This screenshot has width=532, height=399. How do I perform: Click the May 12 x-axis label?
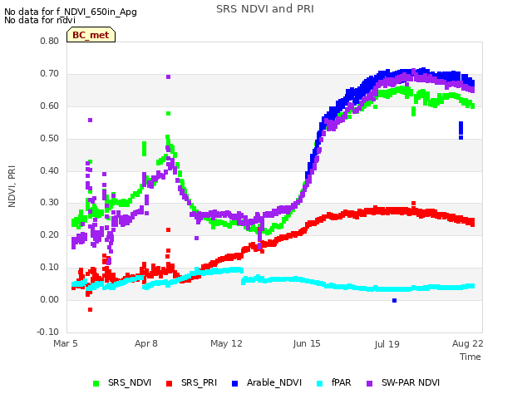[x=226, y=343]
